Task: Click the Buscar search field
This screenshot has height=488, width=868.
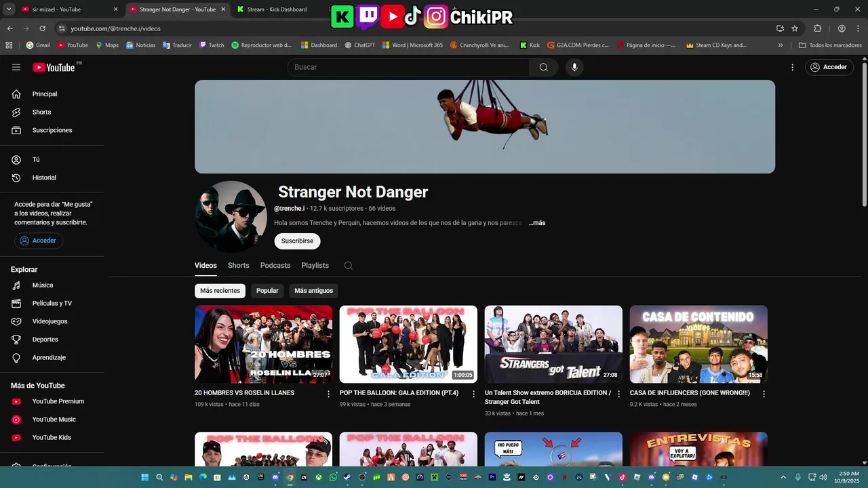Action: click(x=408, y=67)
